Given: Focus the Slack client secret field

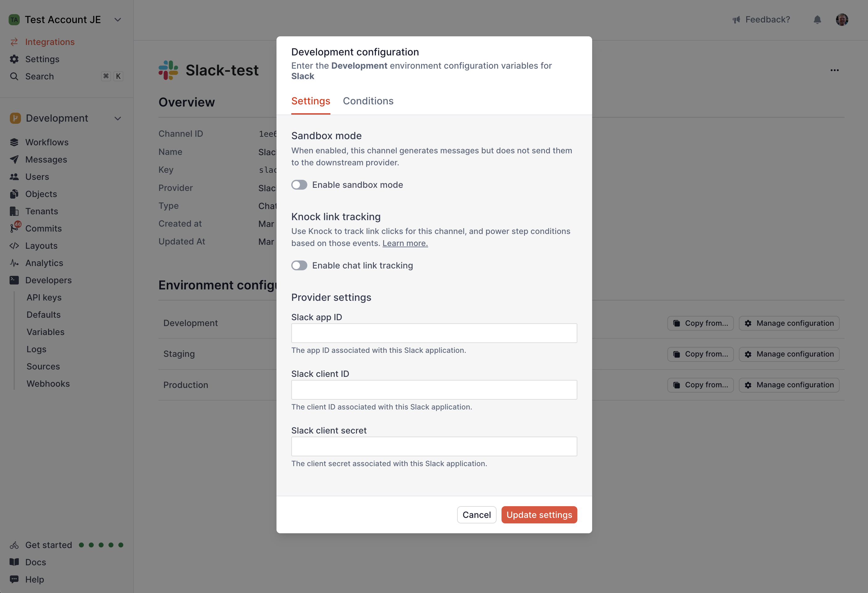Looking at the screenshot, I should 434,446.
